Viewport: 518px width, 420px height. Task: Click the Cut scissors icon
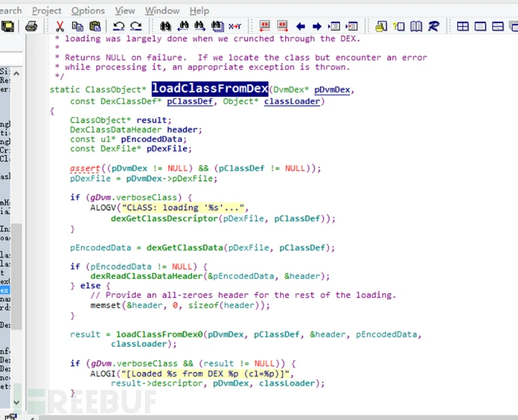point(60,26)
